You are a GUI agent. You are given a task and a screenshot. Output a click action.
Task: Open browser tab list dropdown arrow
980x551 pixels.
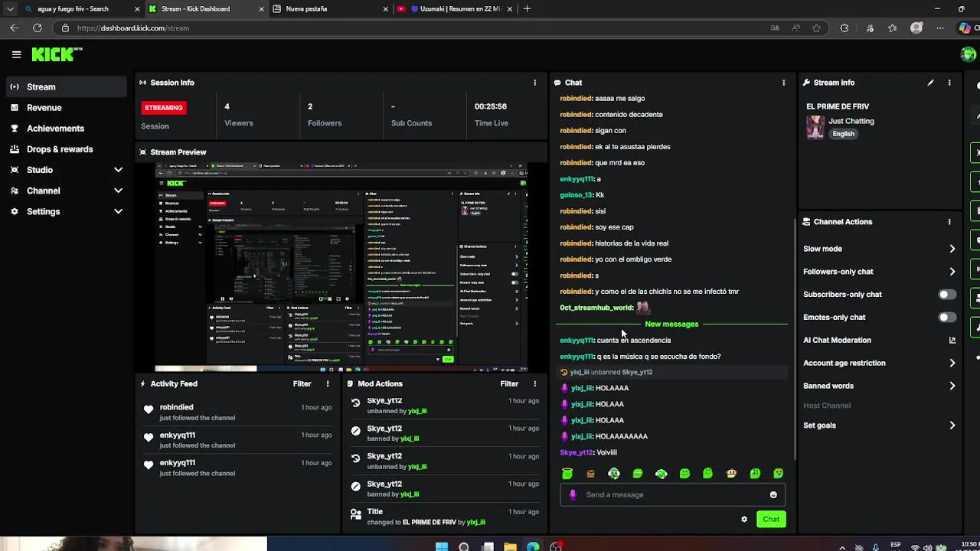pos(10,9)
